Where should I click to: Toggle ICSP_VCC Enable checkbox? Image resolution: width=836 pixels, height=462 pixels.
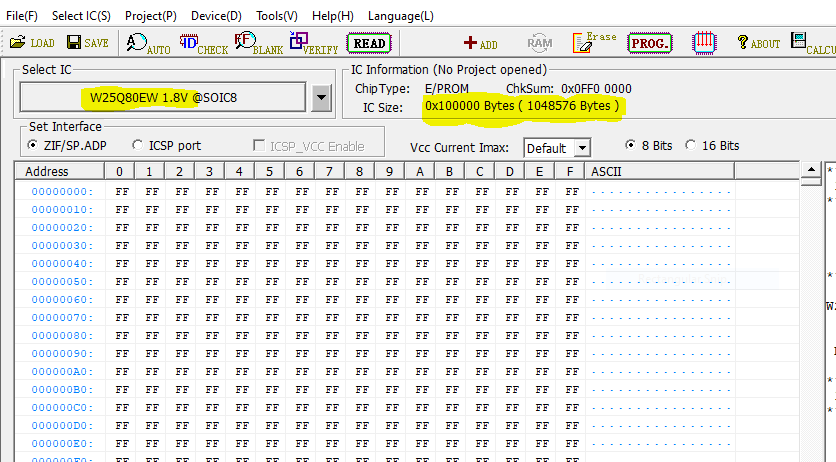259,145
